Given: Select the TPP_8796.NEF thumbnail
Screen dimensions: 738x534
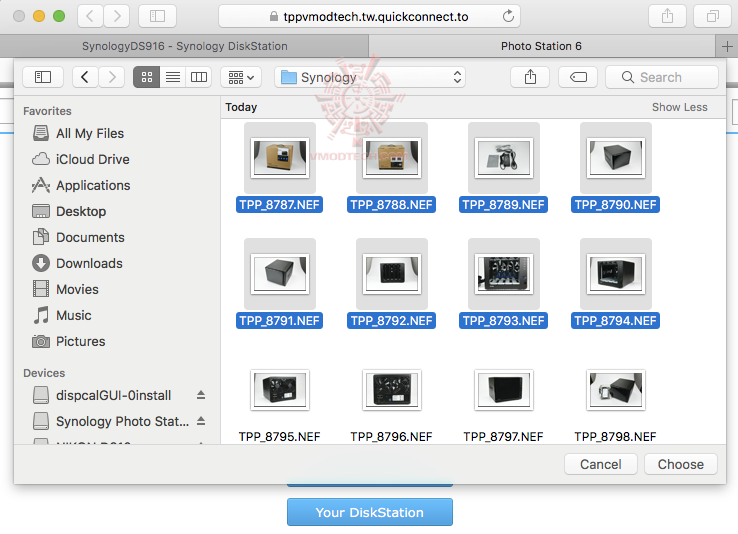Looking at the screenshot, I should 392,390.
